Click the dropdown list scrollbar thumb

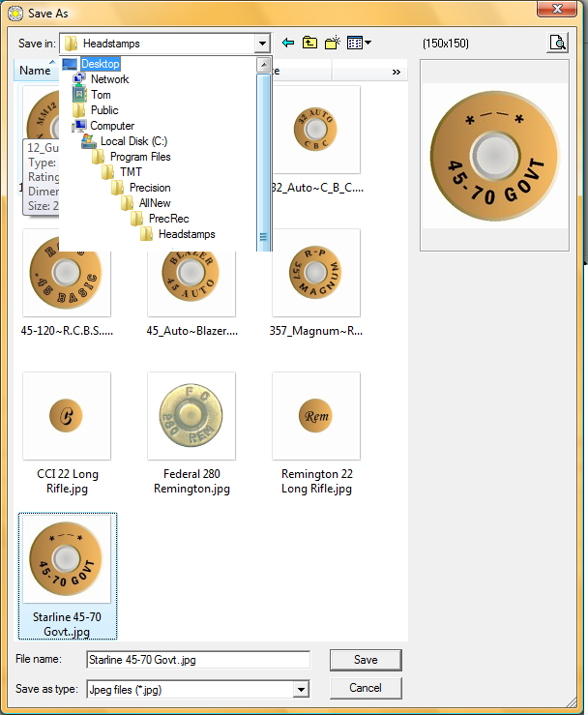[x=264, y=162]
